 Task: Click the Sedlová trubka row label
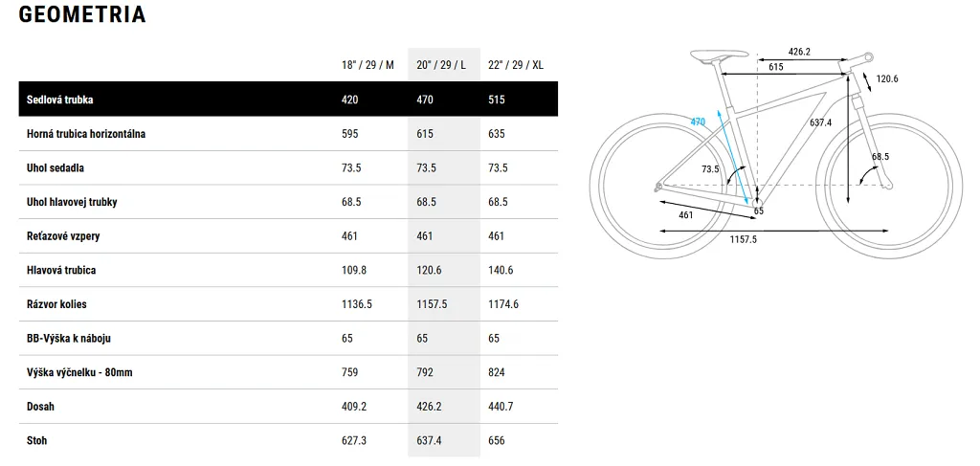(x=60, y=100)
